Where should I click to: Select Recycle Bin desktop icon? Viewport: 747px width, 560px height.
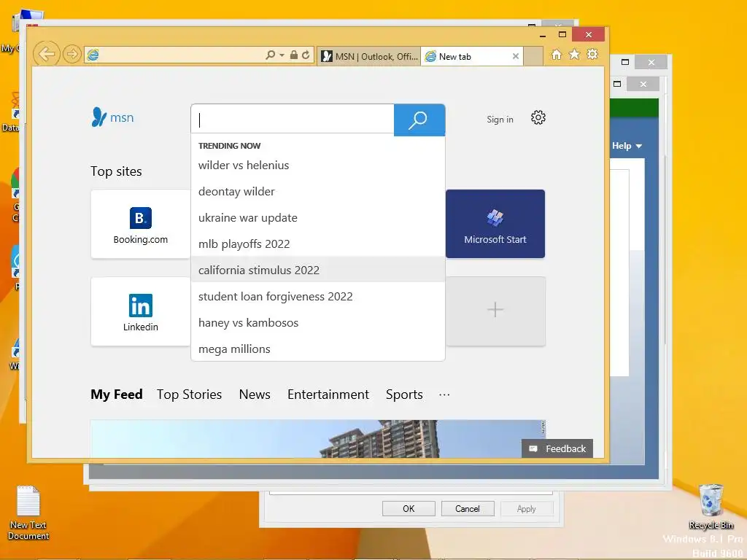click(711, 507)
